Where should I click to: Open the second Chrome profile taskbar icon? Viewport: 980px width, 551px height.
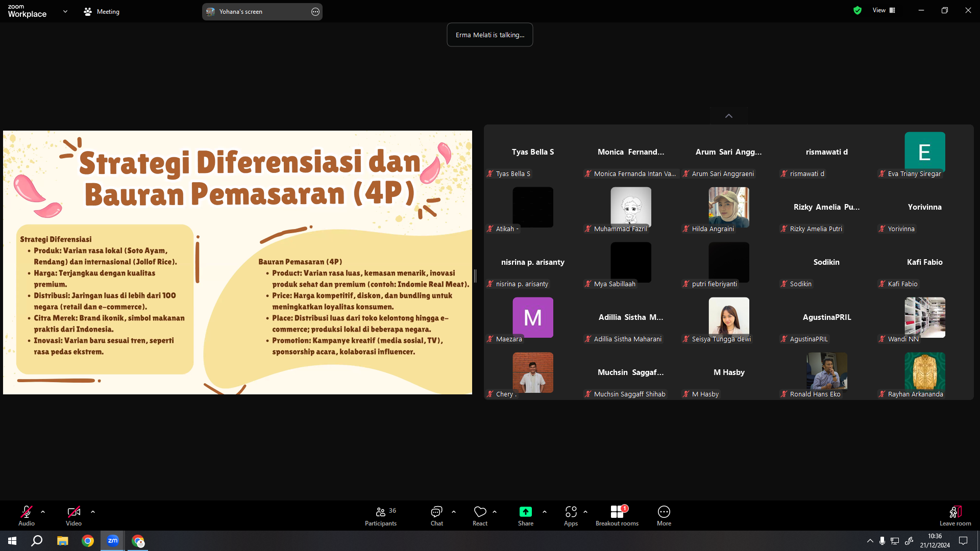(x=138, y=541)
